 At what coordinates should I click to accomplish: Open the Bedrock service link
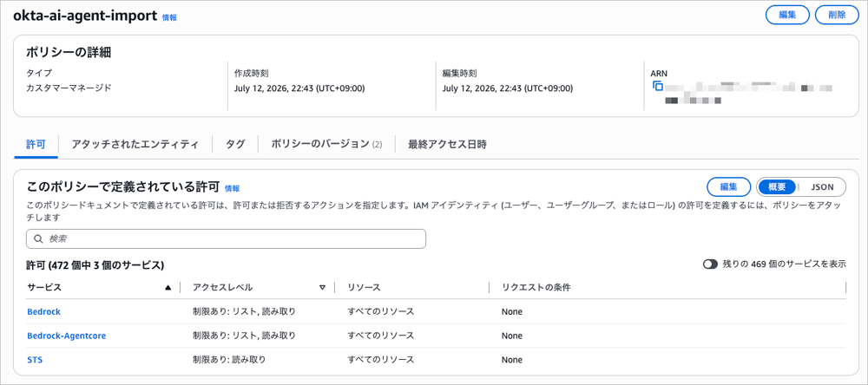pyautogui.click(x=43, y=311)
